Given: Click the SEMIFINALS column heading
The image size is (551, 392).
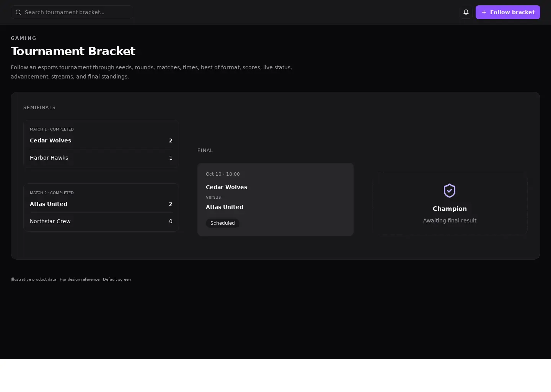Looking at the screenshot, I should point(39,108).
